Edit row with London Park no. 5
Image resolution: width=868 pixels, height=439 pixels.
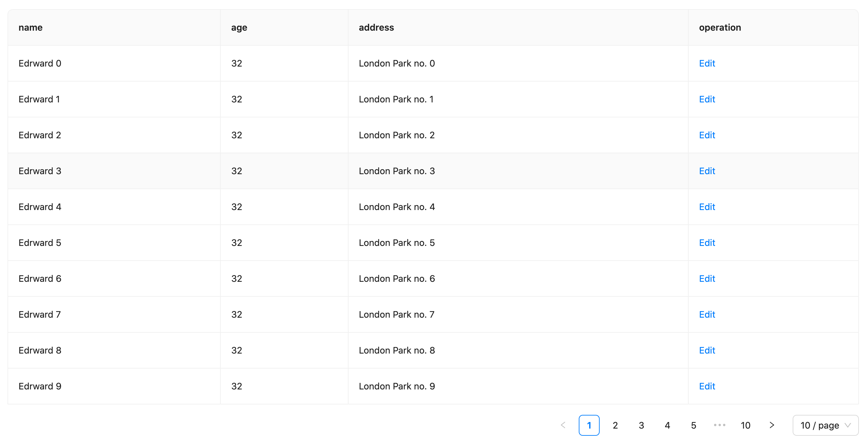pyautogui.click(x=707, y=243)
